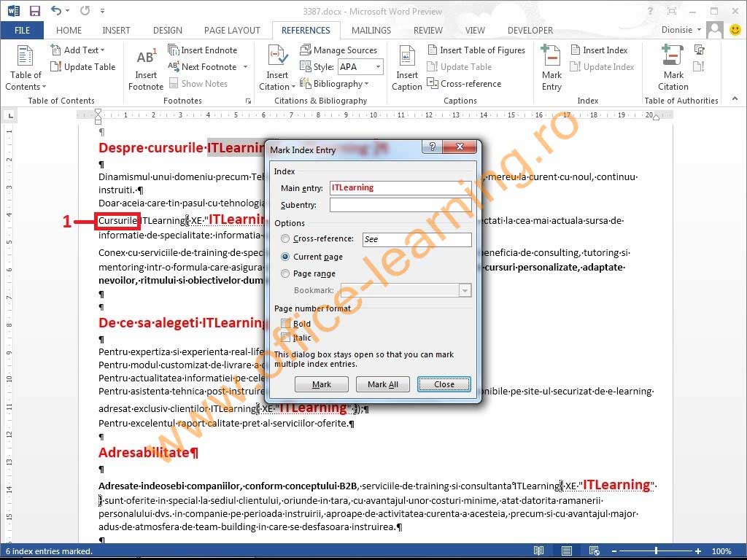Expand the Bibliography dropdown
The height and width of the screenshot is (560, 747).
click(x=366, y=84)
